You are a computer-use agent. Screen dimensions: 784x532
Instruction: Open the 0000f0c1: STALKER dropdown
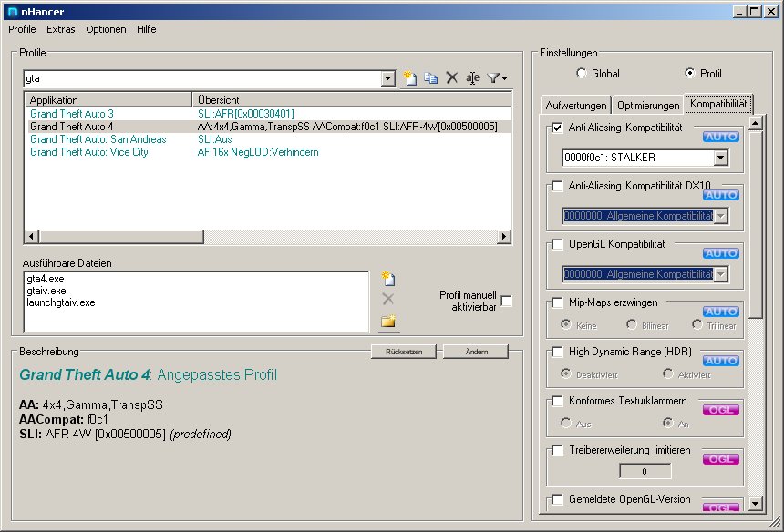[x=720, y=158]
